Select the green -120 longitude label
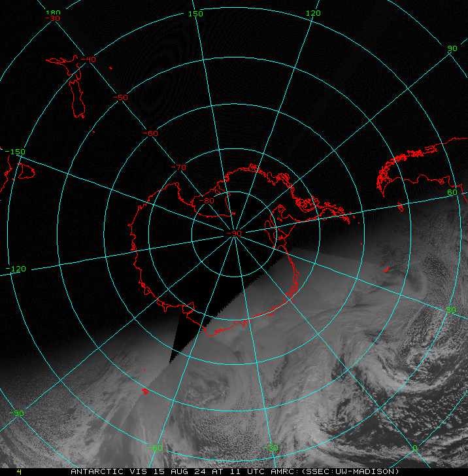Screen dimensions: 468x476 tap(15, 269)
